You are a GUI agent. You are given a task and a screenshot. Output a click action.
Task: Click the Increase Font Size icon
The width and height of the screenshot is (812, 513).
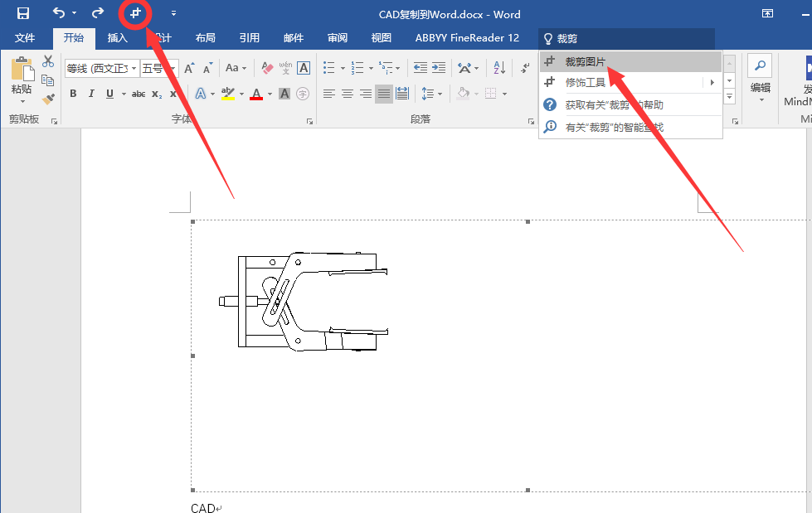click(189, 68)
